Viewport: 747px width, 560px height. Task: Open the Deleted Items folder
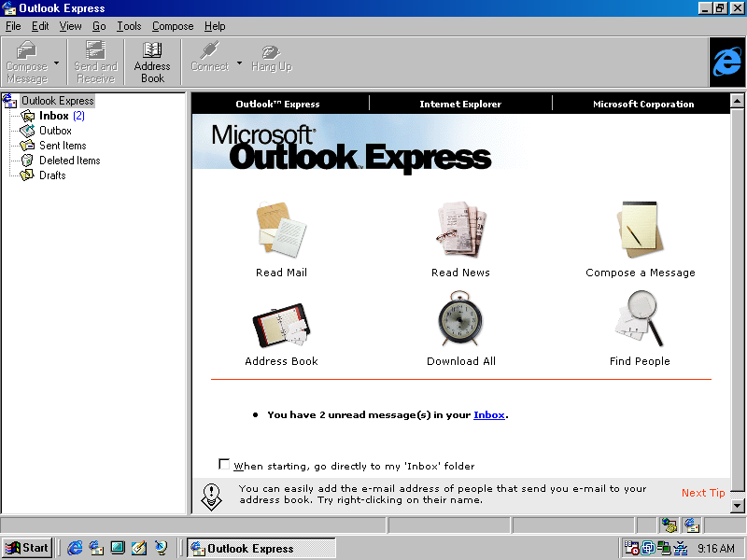69,161
